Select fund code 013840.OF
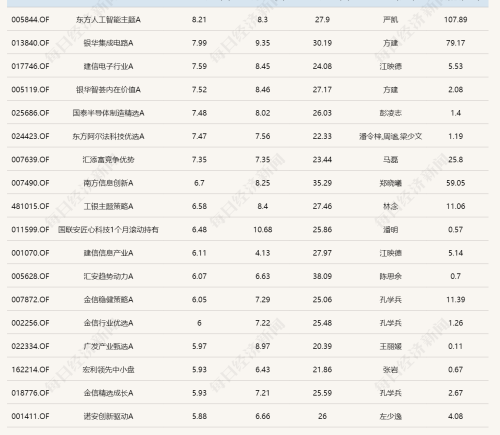The width and height of the screenshot is (500, 435). tap(30, 43)
